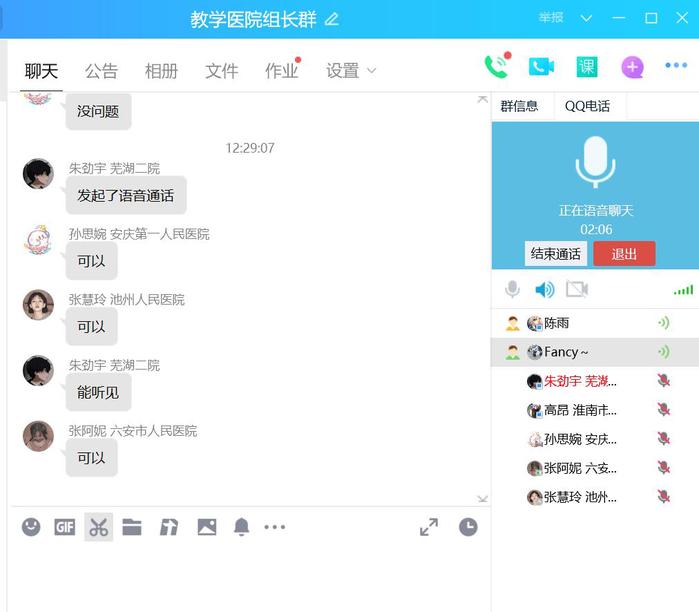This screenshot has width=699, height=612.
Task: Select the screenshot scissors tool
Action: tap(99, 527)
